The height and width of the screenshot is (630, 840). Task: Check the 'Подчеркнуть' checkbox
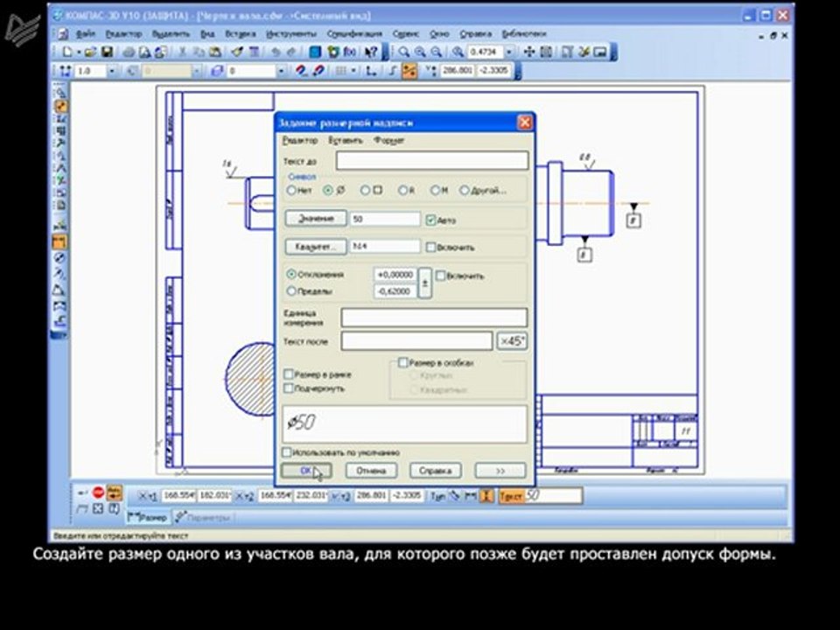coord(289,388)
